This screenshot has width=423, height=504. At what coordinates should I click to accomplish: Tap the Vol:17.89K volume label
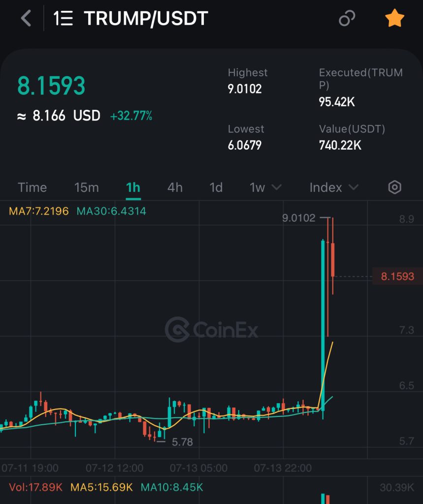click(36, 487)
